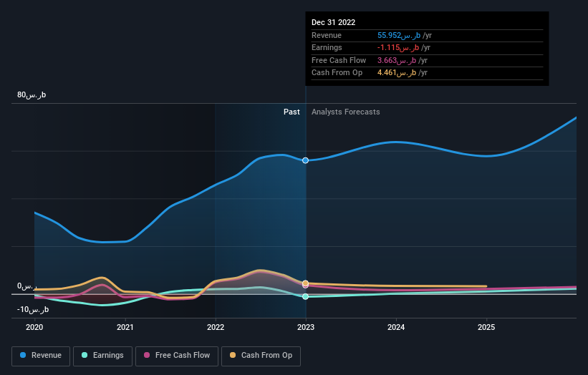Click the 'Analysts Forecasts' label
This screenshot has width=588, height=375.
click(346, 112)
